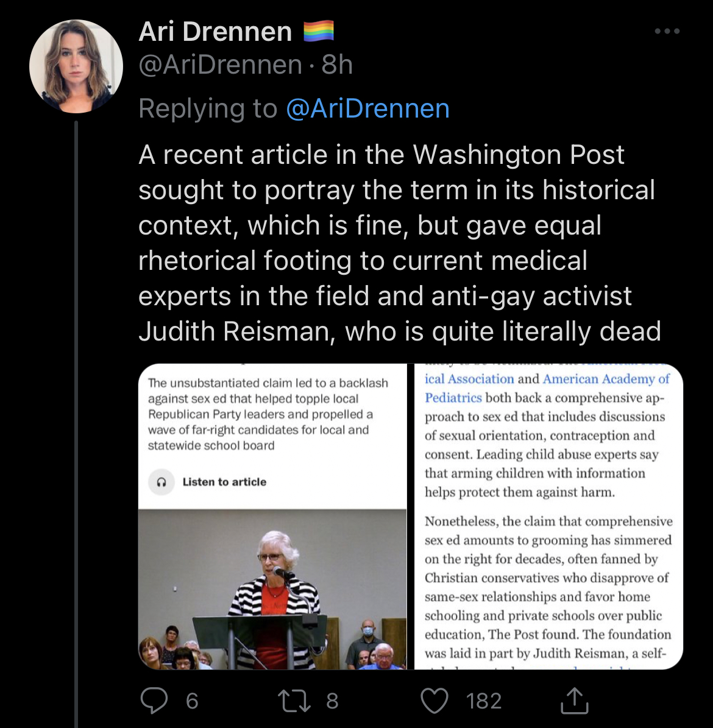This screenshot has width=713, height=728.
Task: Open the @AriDrennen handle under the name
Action: 220,65
